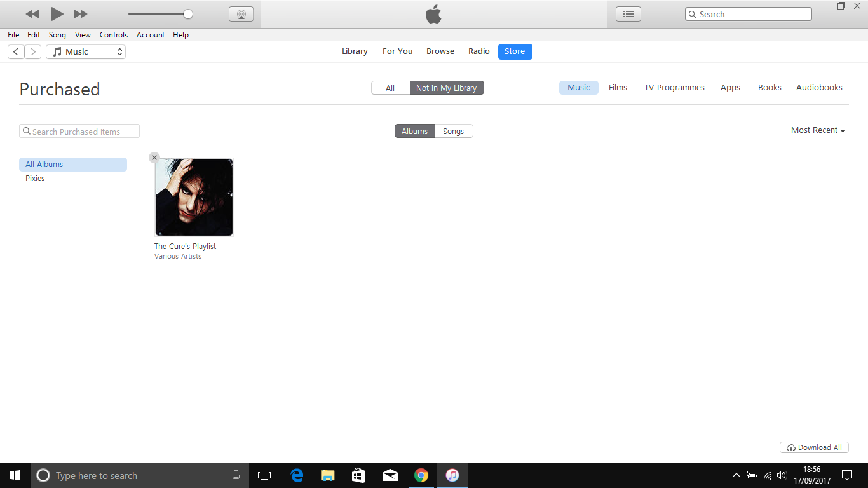Select the Films purchases category
Image resolution: width=868 pixels, height=488 pixels.
[x=618, y=88]
